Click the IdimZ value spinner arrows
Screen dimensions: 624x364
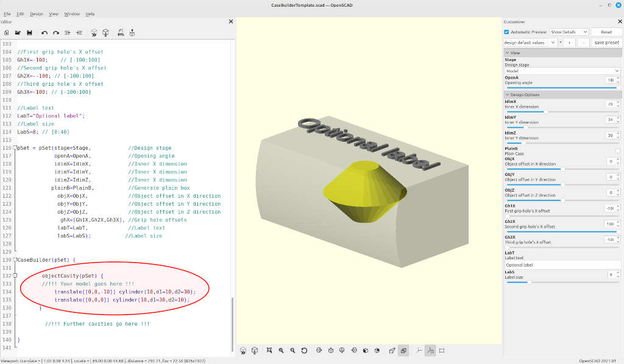pyautogui.click(x=618, y=136)
